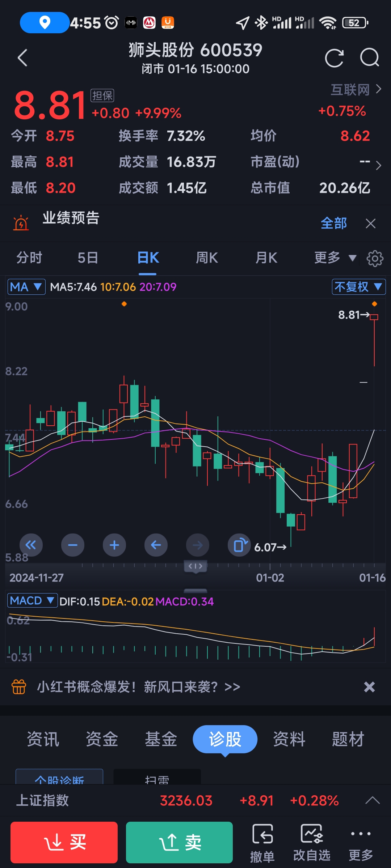Open the 资金 tab

tap(102, 739)
